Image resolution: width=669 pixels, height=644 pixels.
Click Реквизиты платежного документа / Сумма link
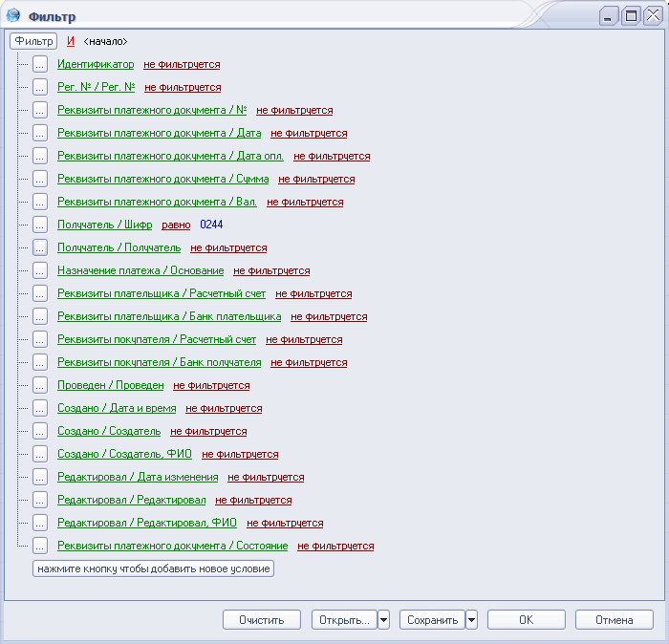coord(163,179)
